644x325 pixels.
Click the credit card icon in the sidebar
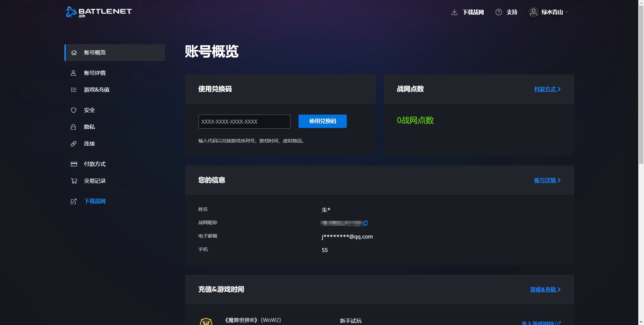pyautogui.click(x=74, y=164)
